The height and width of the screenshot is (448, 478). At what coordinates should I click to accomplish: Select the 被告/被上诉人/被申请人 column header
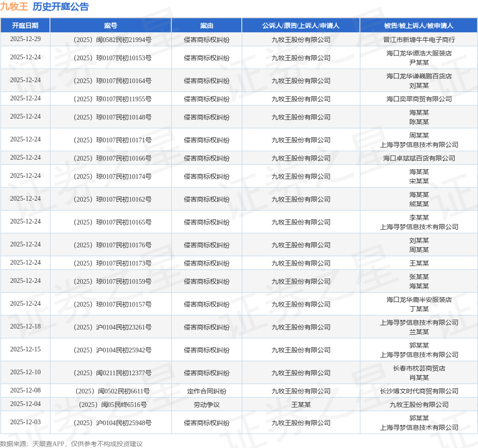pos(419,26)
